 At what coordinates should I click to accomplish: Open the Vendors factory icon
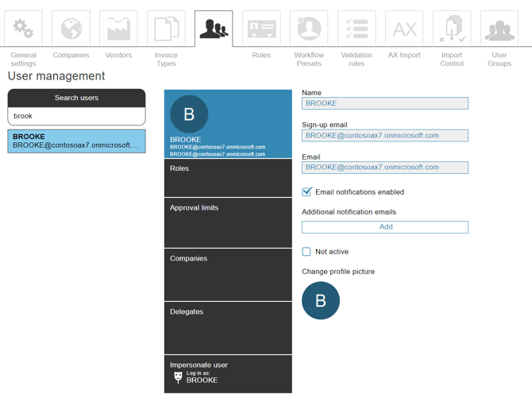[x=118, y=29]
